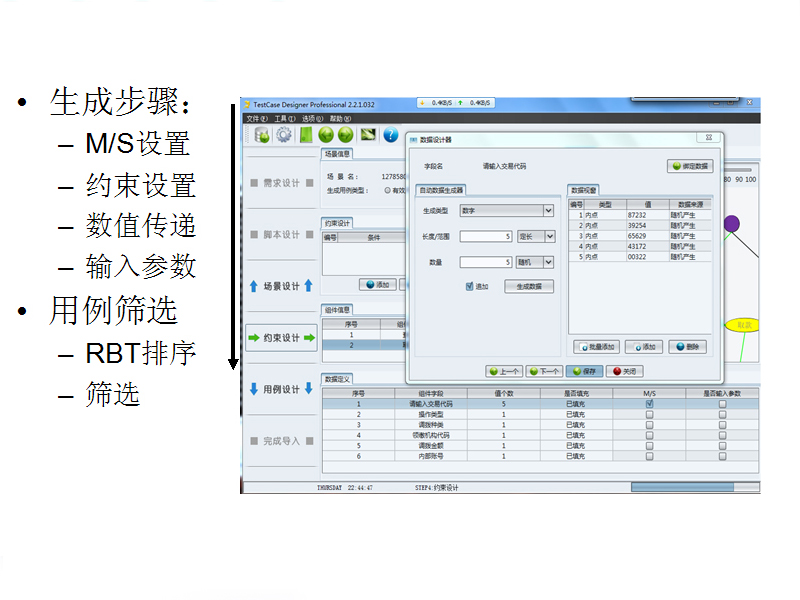
Task: Open settings with the gear toolbar icon
Action: coord(283,135)
